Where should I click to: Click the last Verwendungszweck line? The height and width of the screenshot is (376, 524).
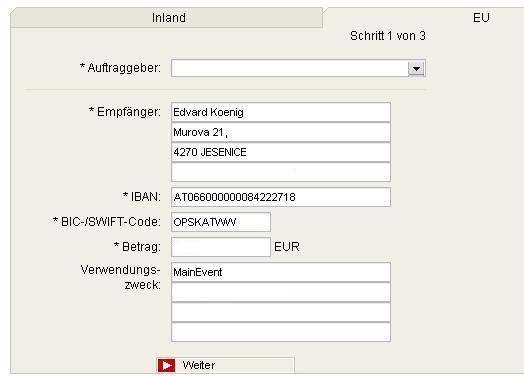281,332
